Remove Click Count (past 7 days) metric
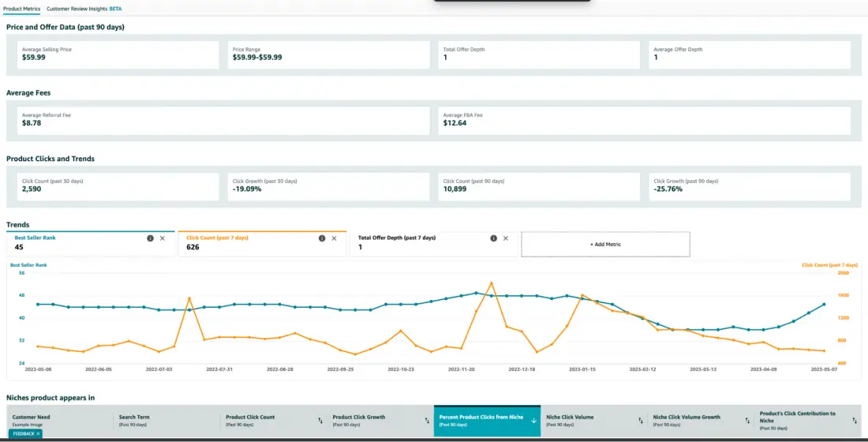This screenshot has width=868, height=442. (334, 238)
